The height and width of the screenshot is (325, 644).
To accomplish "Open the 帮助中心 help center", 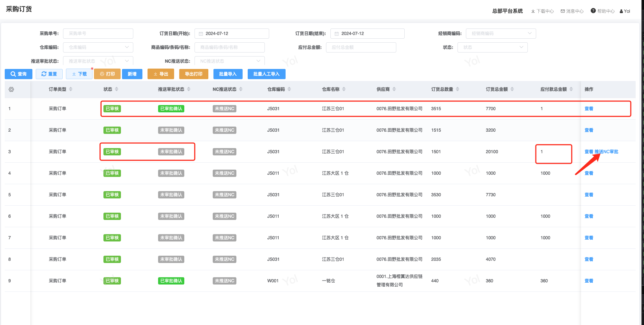I will pyautogui.click(x=603, y=11).
